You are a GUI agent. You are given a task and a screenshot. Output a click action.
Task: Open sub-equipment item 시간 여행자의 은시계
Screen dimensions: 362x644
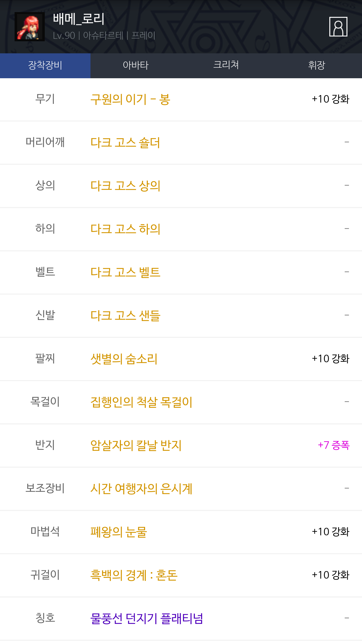141,489
